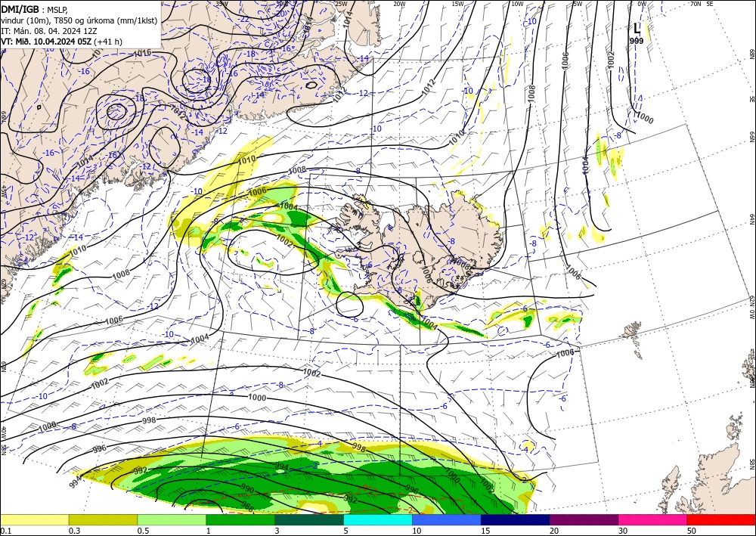Click the purple 20 mm legend swatch
Viewport: 756px width, 536px height.
point(584,519)
